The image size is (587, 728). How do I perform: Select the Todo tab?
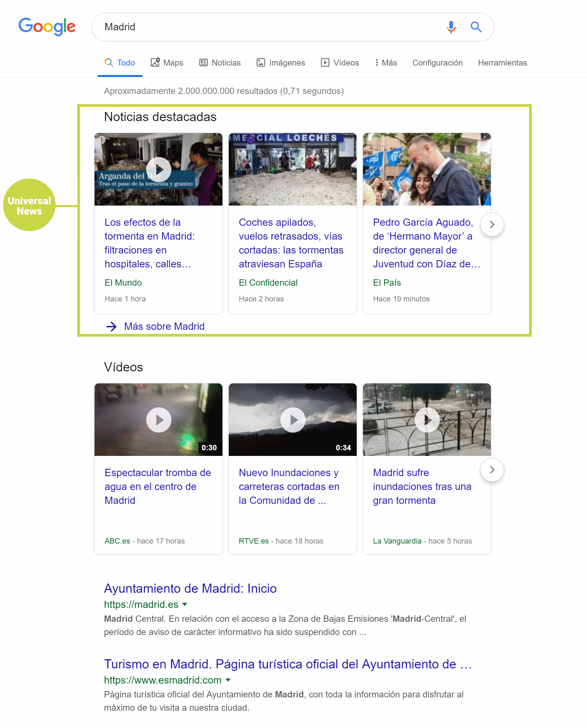click(x=120, y=62)
